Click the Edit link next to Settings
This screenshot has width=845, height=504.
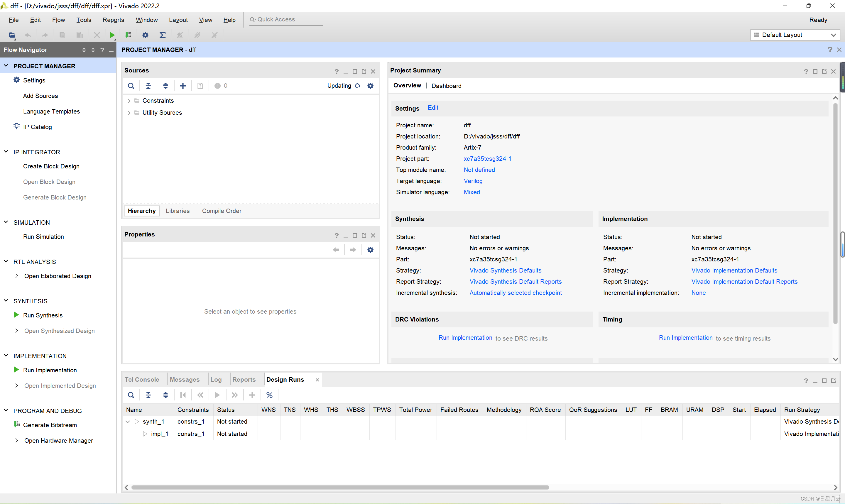click(x=433, y=108)
